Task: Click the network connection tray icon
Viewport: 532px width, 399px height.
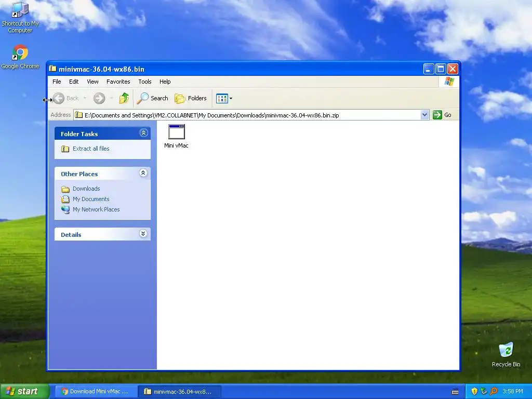Action: click(484, 391)
